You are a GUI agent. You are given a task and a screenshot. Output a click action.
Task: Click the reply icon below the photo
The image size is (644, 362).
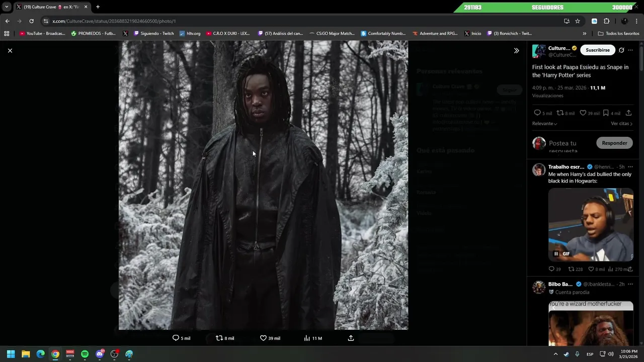click(x=176, y=338)
